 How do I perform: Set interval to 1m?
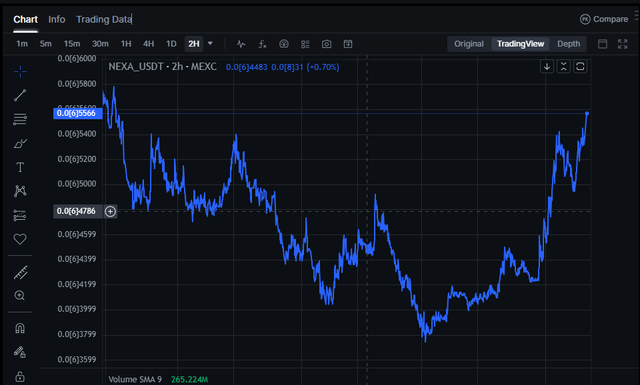(22, 44)
